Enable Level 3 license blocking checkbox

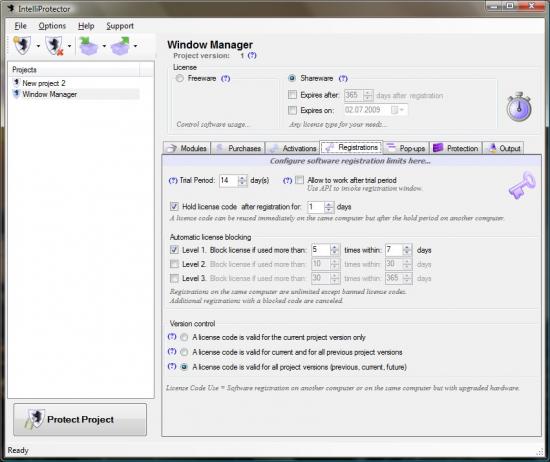point(174,278)
